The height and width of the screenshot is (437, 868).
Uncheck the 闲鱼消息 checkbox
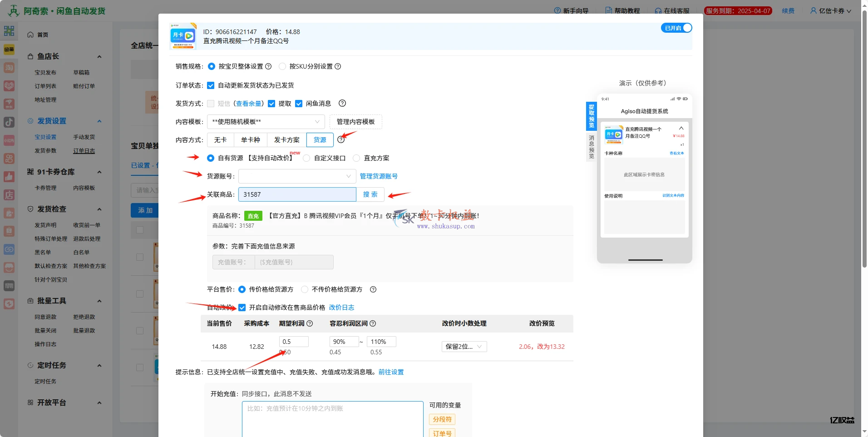tap(299, 104)
